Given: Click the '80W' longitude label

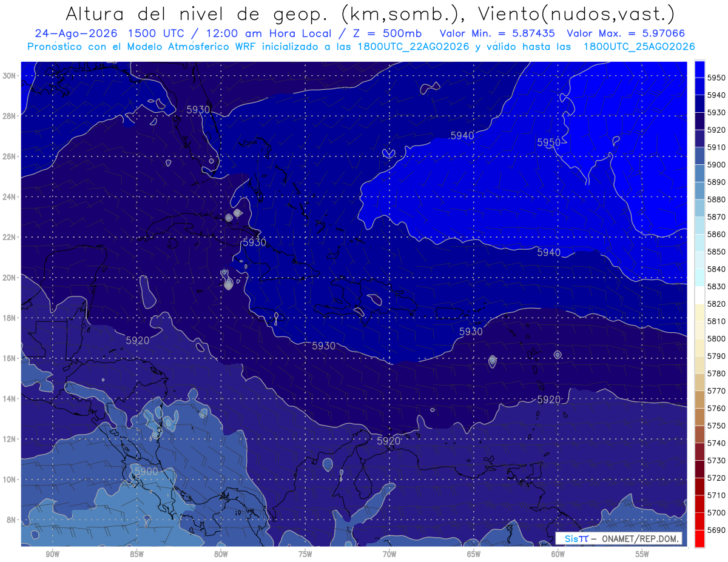Looking at the screenshot, I should [221, 554].
